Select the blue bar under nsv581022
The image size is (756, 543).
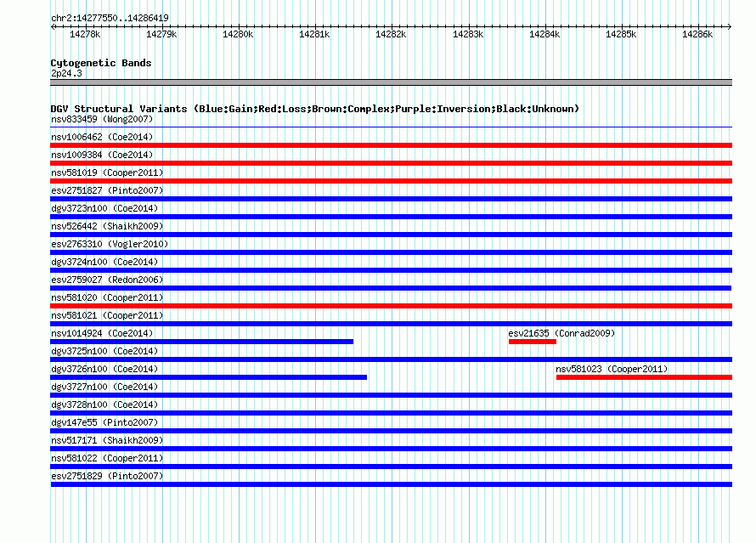(x=391, y=467)
